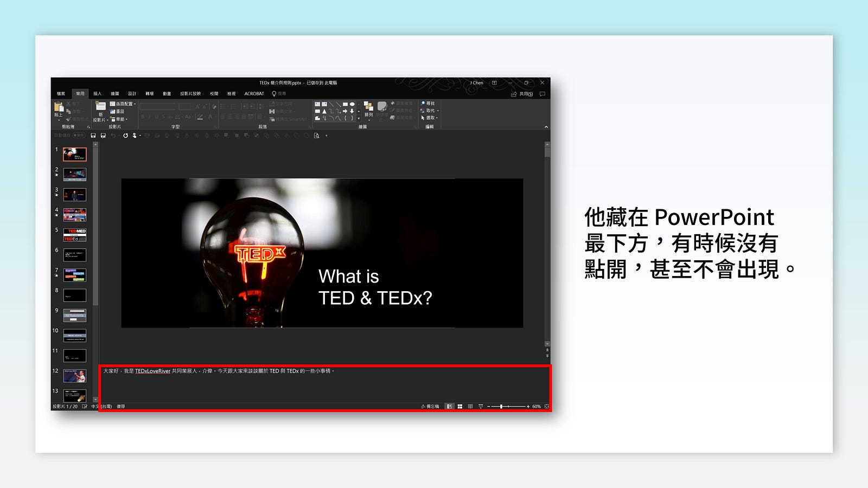Image resolution: width=868 pixels, height=488 pixels.
Task: Click 尋找 (Find) in editing group
Action: pos(428,104)
